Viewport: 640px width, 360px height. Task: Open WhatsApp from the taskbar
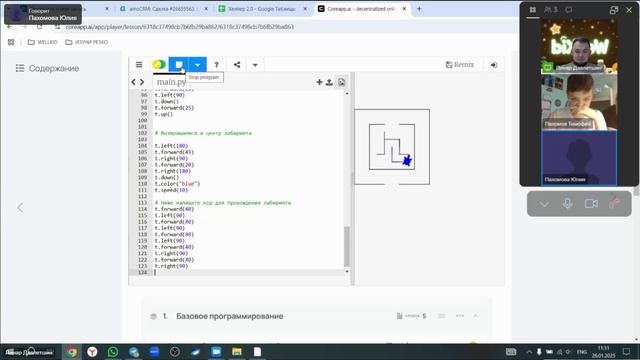coord(113,351)
